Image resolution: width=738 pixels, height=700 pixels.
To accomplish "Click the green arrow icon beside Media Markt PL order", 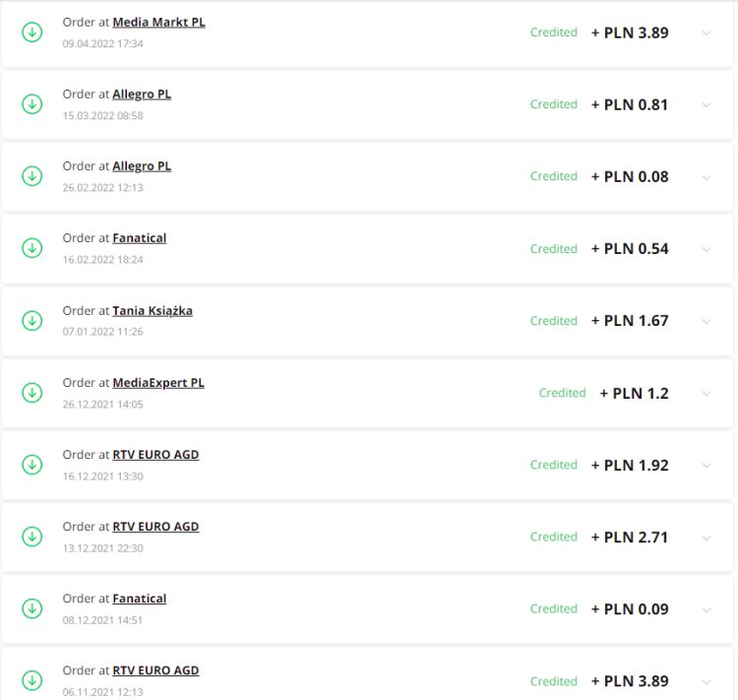I will tap(32, 32).
